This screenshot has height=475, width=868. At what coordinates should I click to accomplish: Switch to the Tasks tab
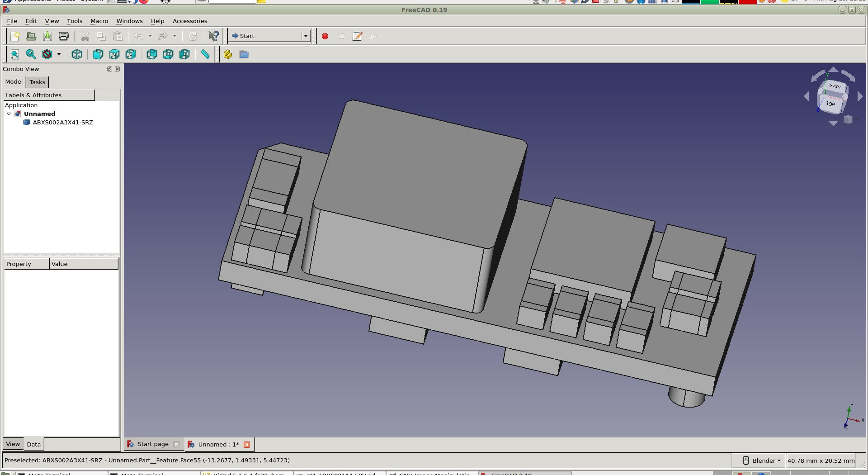coord(38,82)
